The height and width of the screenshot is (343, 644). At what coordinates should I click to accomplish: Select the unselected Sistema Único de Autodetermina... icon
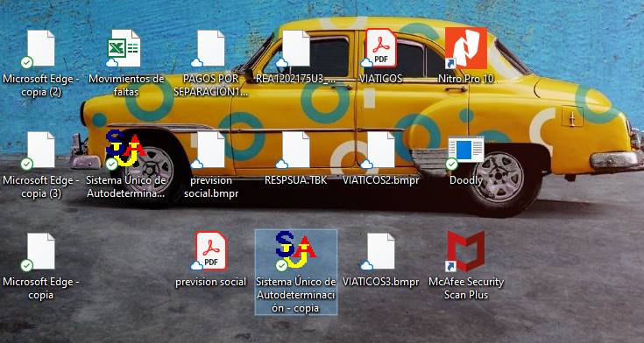click(x=125, y=150)
